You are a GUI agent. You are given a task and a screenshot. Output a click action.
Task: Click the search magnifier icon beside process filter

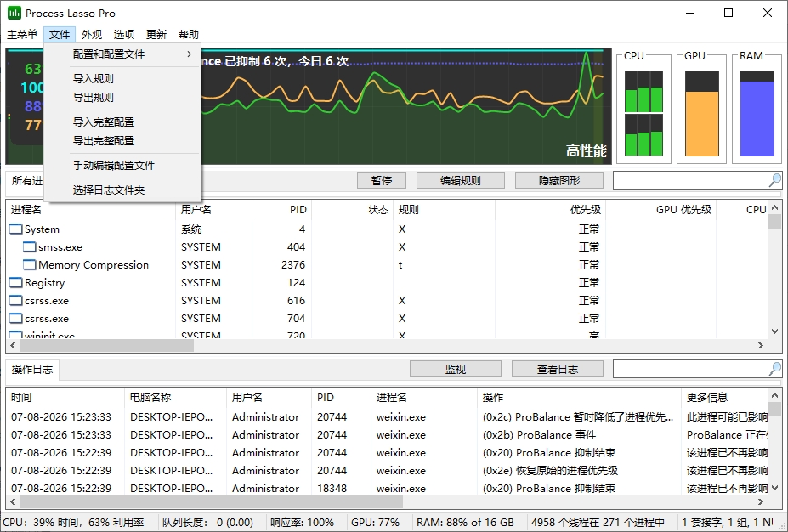click(775, 180)
